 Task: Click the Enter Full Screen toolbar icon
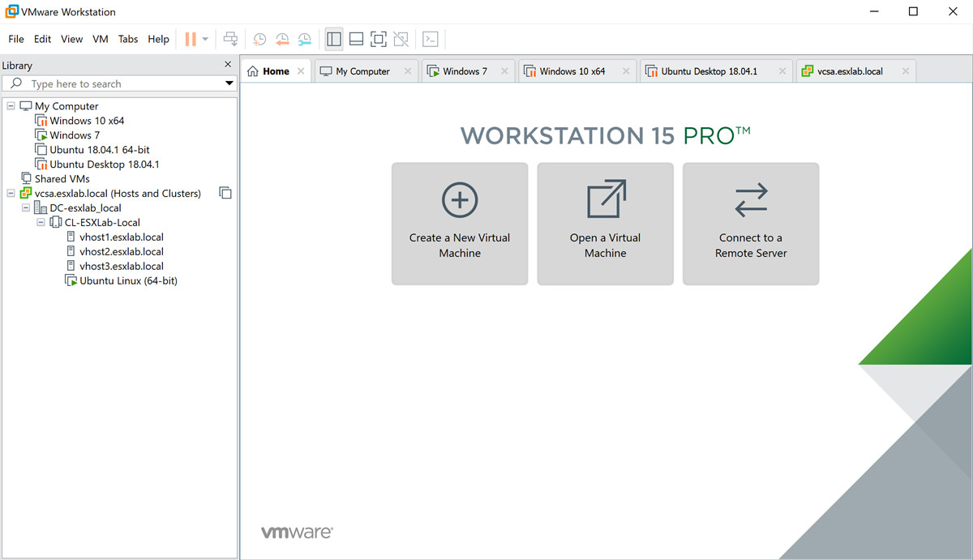tap(378, 39)
